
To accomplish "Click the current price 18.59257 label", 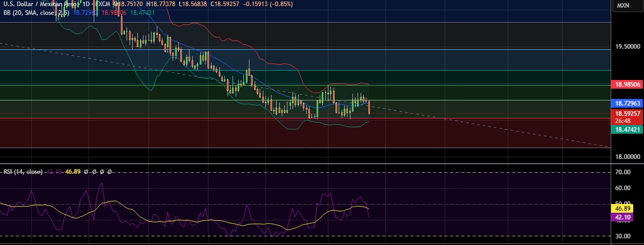I will (x=627, y=113).
